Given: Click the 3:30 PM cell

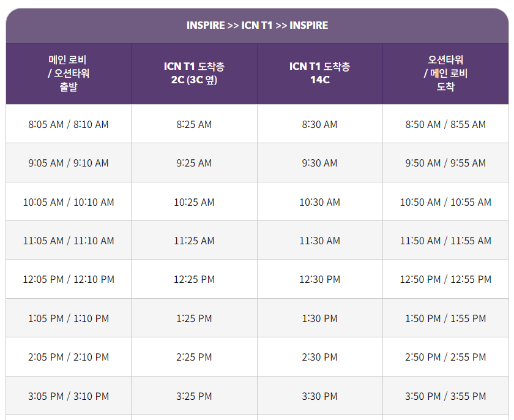Looking at the screenshot, I should (x=320, y=396).
